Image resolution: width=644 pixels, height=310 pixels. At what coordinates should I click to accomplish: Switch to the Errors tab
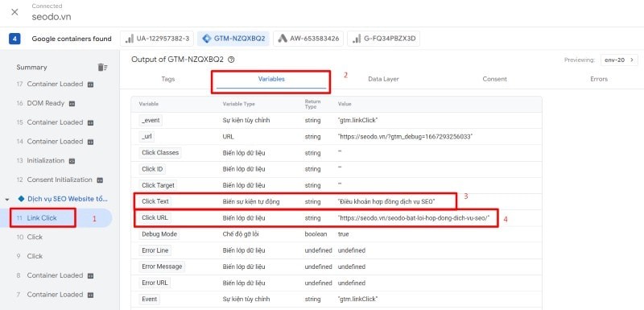(x=599, y=79)
